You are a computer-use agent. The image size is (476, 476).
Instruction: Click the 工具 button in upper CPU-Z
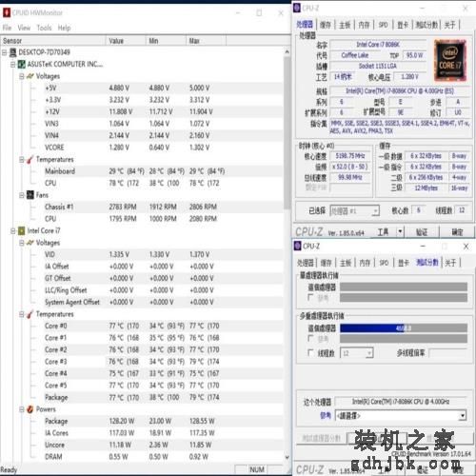(383, 232)
